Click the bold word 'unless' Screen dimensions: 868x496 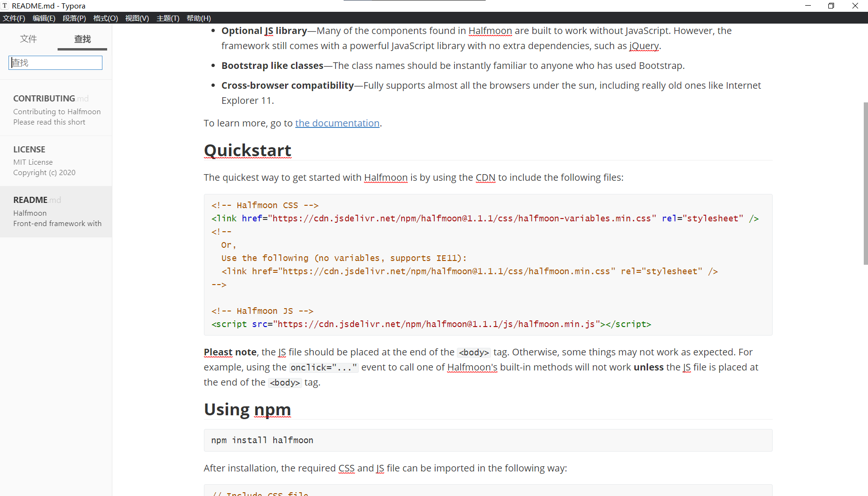point(649,367)
